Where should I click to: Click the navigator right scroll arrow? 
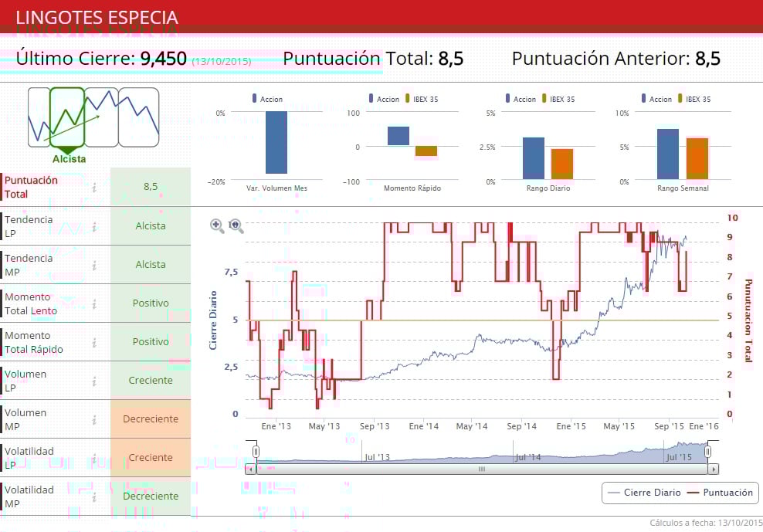click(x=714, y=469)
